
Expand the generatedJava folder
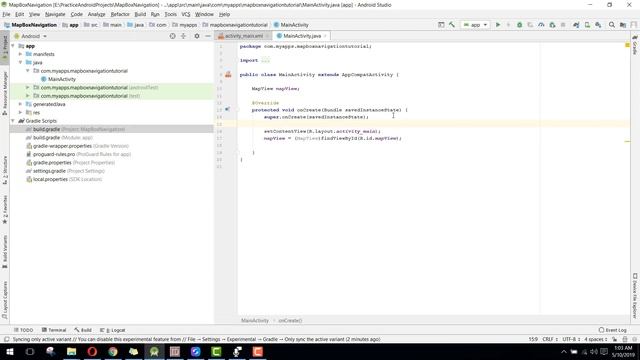[x=20, y=104]
